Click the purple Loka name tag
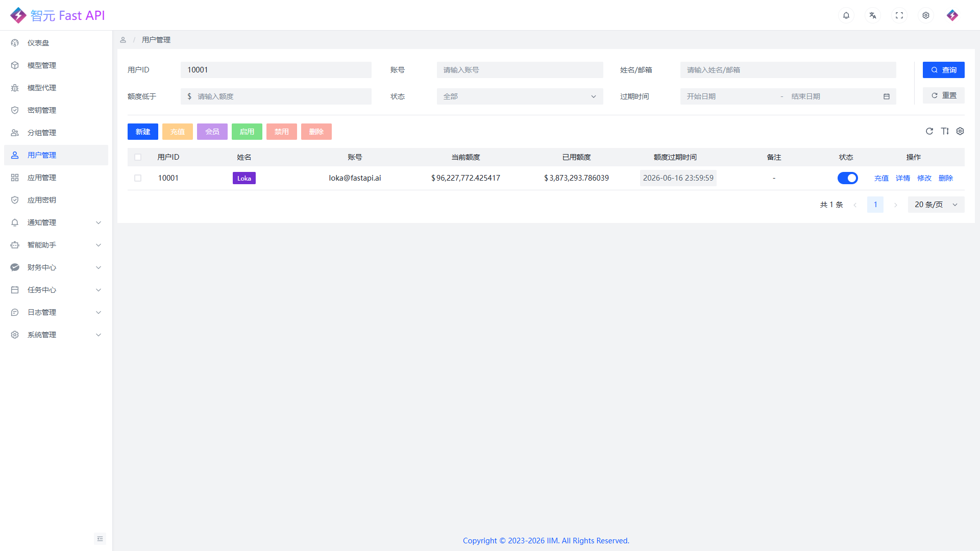The width and height of the screenshot is (980, 551). 244,178
